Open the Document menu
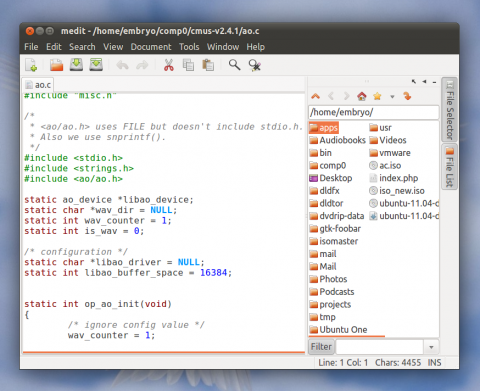 [151, 47]
